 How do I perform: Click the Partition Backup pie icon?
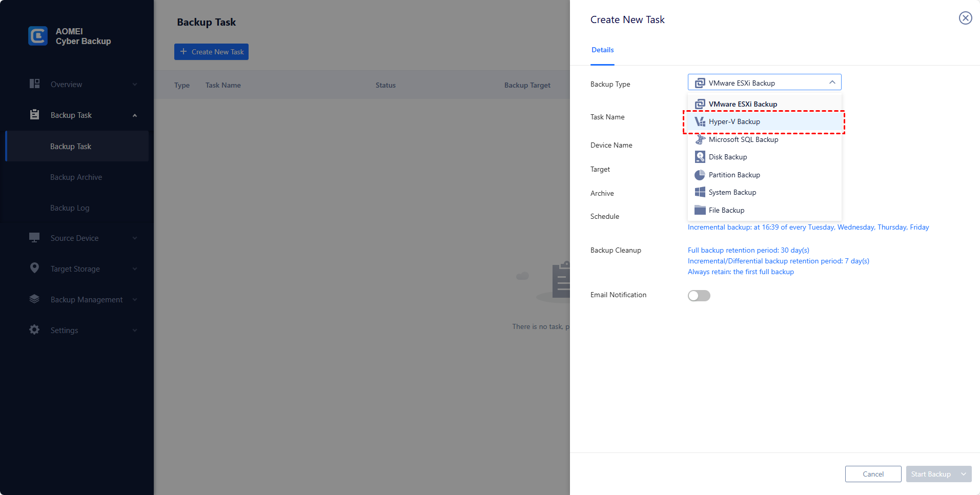coord(700,175)
